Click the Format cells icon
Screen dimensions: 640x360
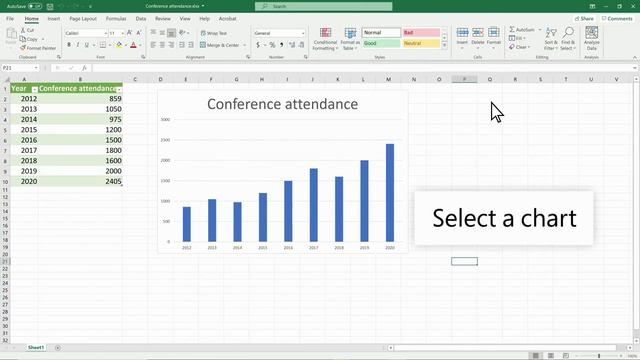[493, 33]
